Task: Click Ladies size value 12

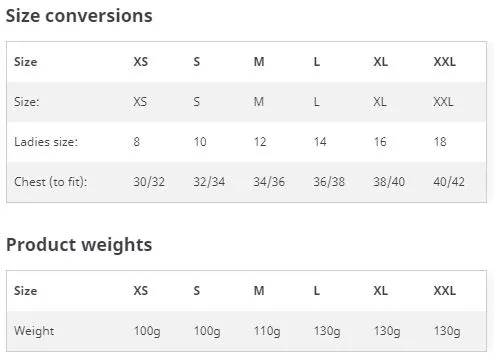Action: pos(260,142)
